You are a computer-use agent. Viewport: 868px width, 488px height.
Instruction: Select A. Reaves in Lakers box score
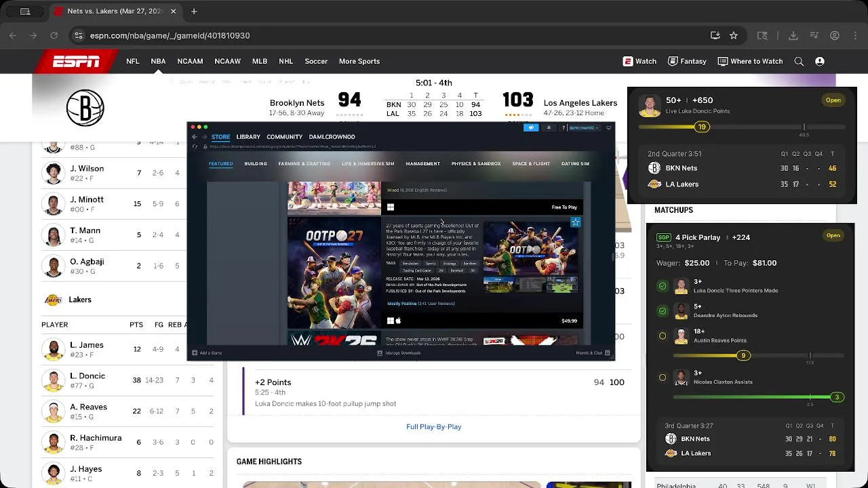tap(88, 407)
